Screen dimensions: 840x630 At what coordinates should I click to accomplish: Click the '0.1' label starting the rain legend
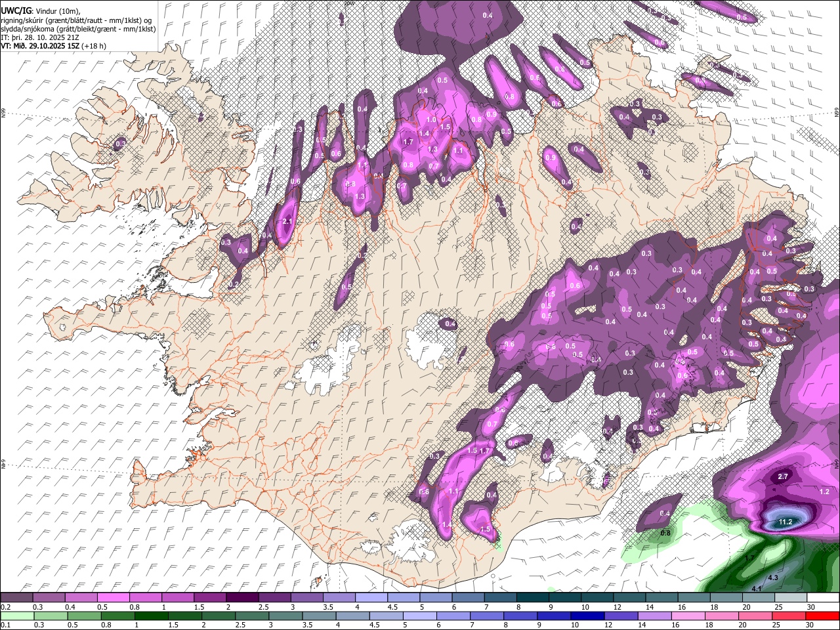5,625
